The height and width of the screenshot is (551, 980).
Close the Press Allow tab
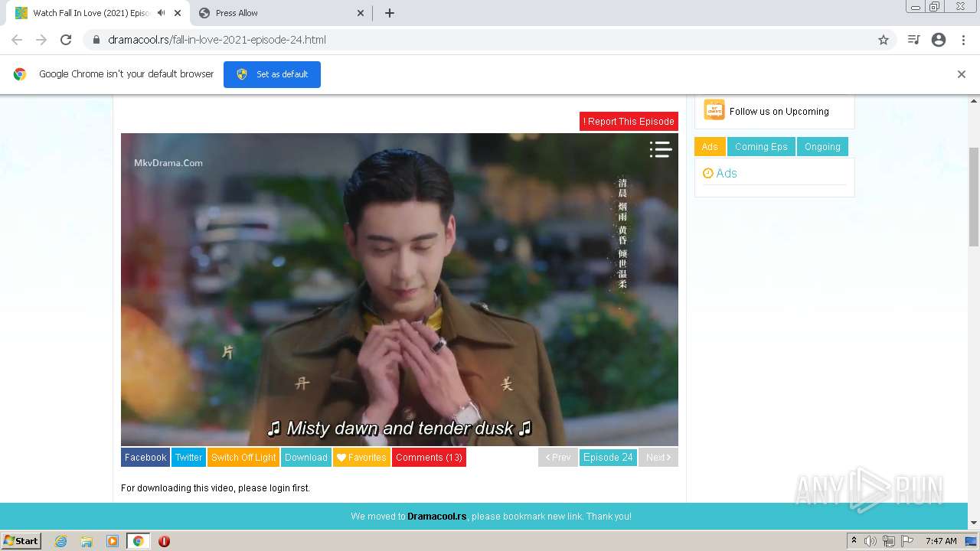[361, 13]
